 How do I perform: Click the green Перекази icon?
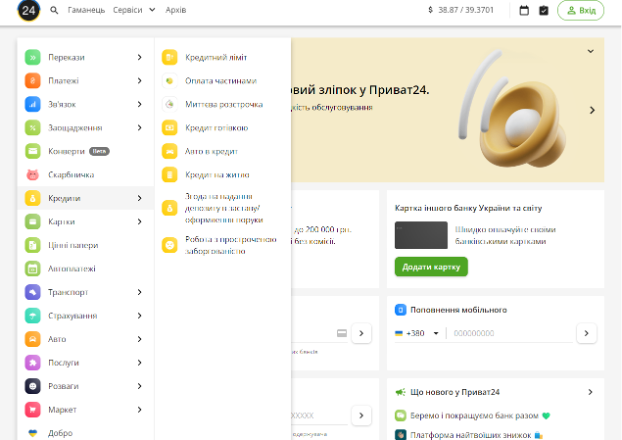tap(33, 57)
